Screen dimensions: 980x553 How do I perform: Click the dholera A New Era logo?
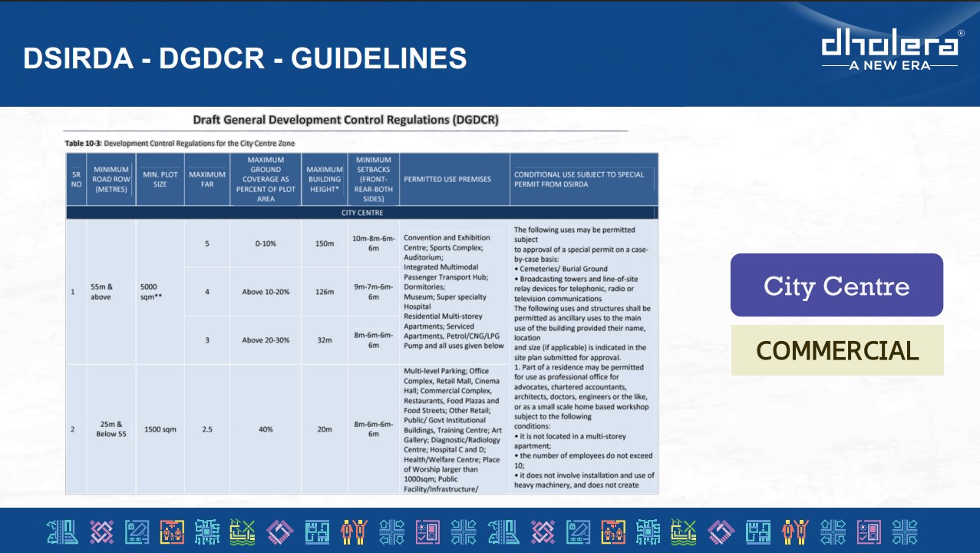pos(892,51)
